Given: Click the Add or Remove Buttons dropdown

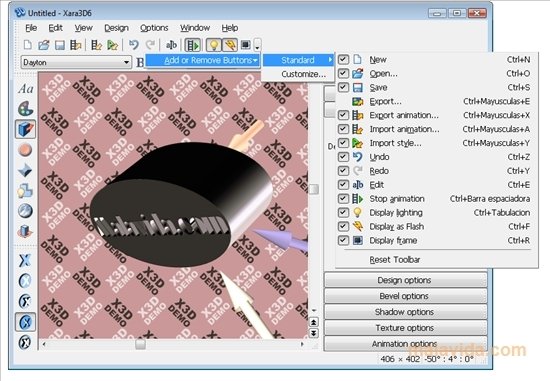Looking at the screenshot, I should point(203,60).
